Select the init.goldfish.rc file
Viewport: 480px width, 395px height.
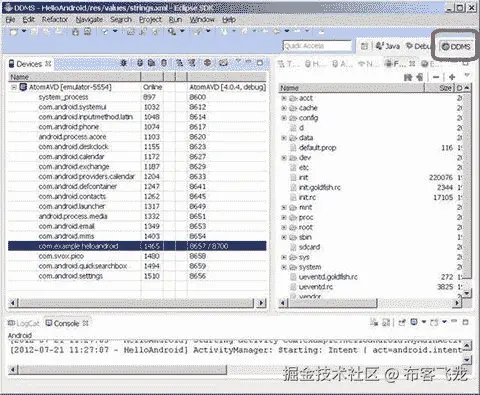[x=320, y=187]
